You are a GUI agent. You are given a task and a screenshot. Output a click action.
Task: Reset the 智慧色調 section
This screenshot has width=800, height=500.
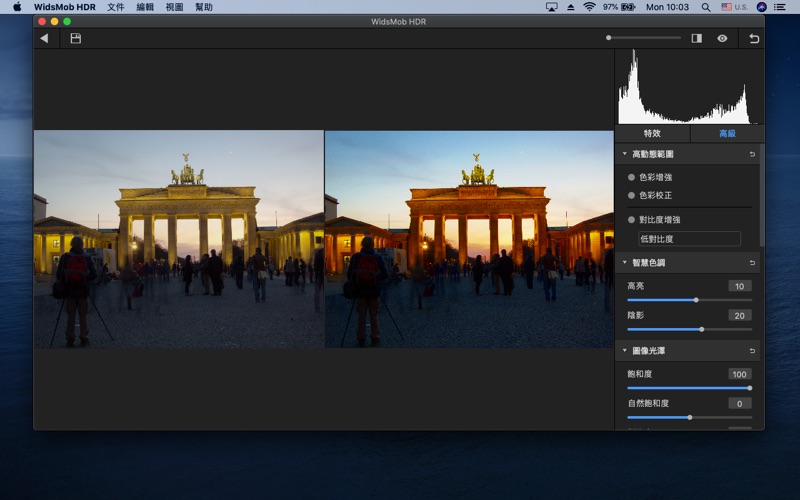[752, 263]
